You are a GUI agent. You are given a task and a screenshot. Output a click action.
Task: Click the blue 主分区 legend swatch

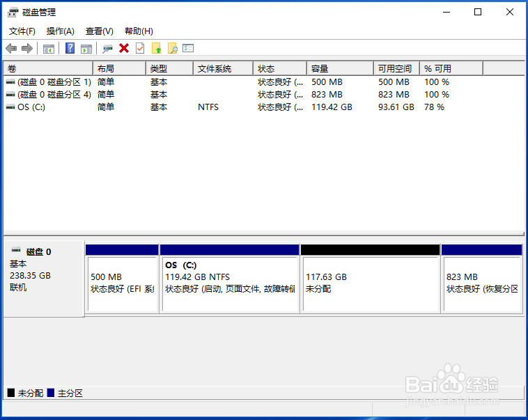tap(51, 393)
